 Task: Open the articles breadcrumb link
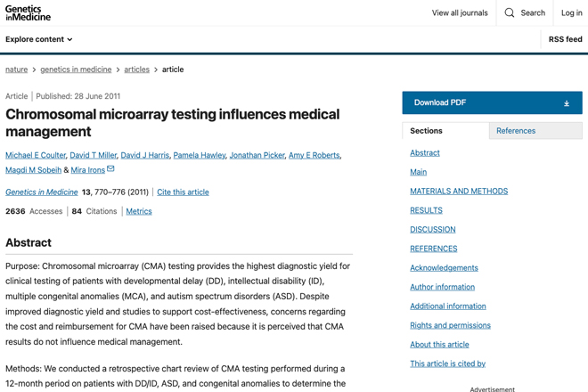click(137, 69)
